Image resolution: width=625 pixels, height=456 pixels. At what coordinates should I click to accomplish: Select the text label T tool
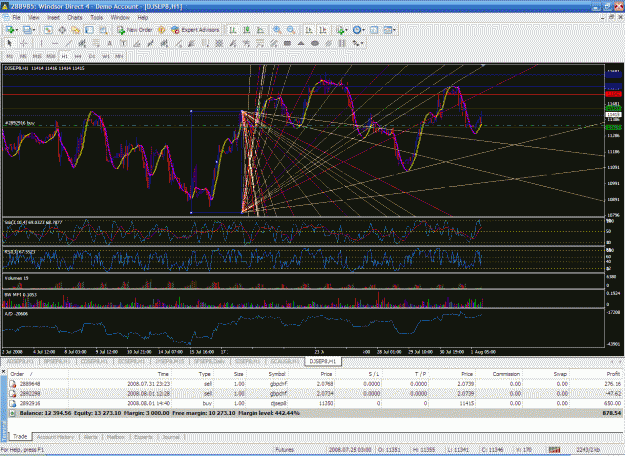coord(124,43)
